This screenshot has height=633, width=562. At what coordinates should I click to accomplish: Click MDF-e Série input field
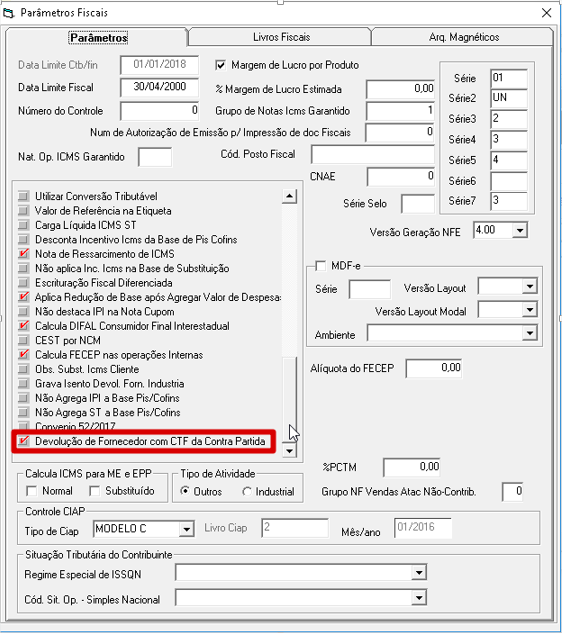tap(370, 289)
